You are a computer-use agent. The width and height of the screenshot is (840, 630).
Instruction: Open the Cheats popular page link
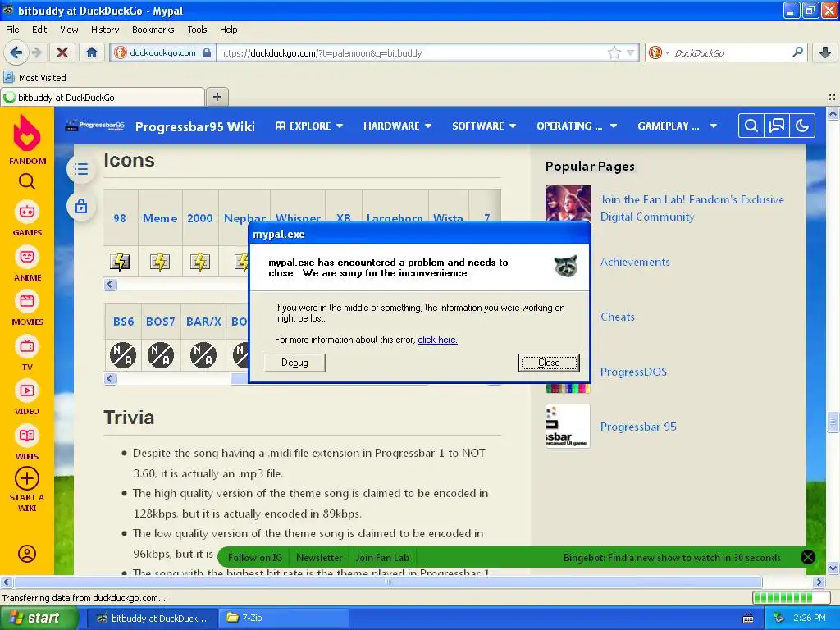tap(617, 317)
